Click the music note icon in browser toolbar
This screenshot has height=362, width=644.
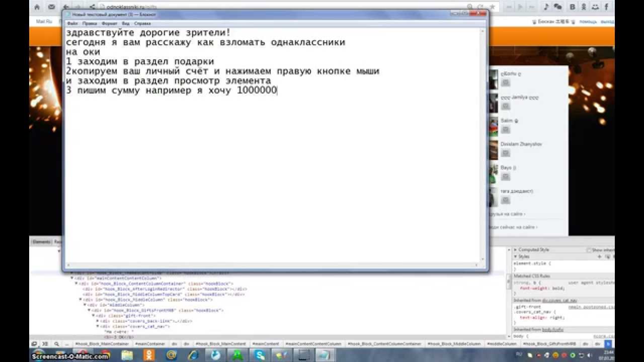[x=546, y=7]
